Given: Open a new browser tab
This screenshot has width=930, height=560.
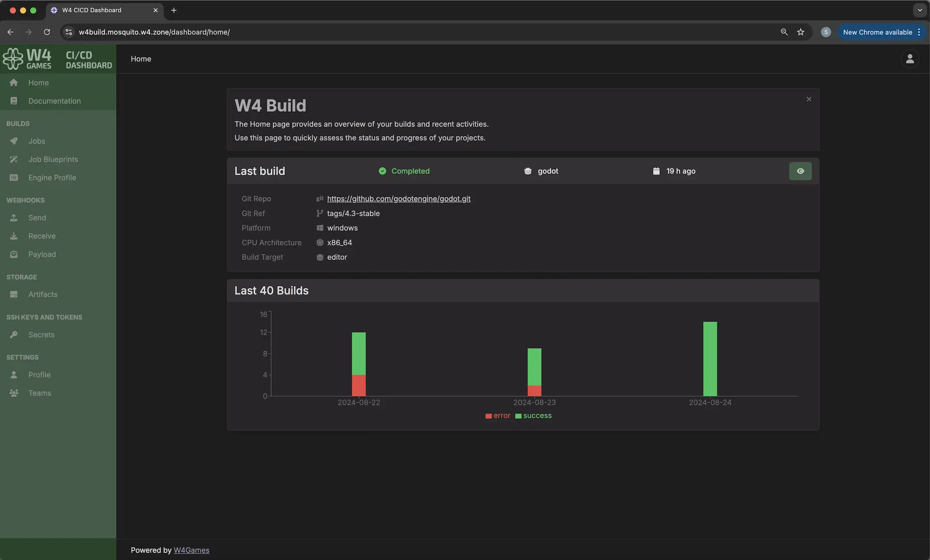Looking at the screenshot, I should click(174, 10).
